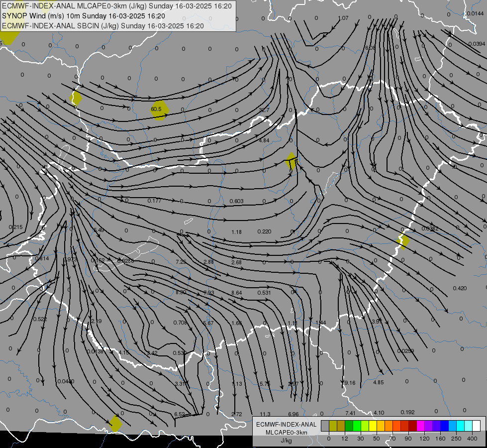487x448 pixels.
Task: Click the yellow swatch in the color legend
Action: (x=373, y=426)
